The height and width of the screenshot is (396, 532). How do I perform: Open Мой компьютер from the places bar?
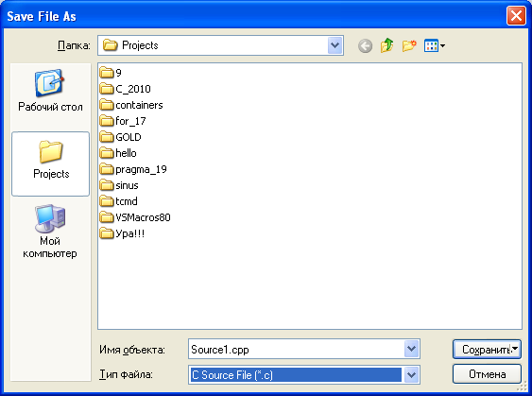point(50,232)
